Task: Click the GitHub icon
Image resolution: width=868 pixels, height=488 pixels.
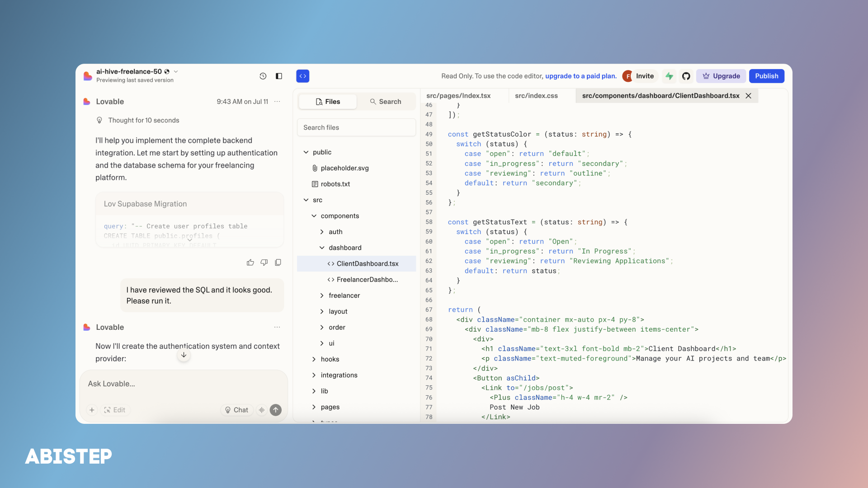Action: point(686,76)
